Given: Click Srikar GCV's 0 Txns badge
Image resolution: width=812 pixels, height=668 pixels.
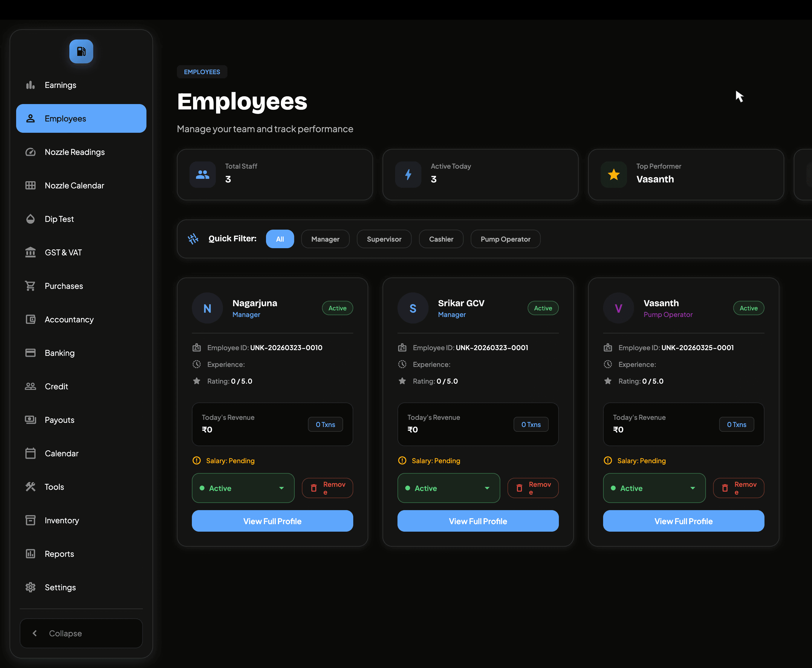Looking at the screenshot, I should click(531, 424).
